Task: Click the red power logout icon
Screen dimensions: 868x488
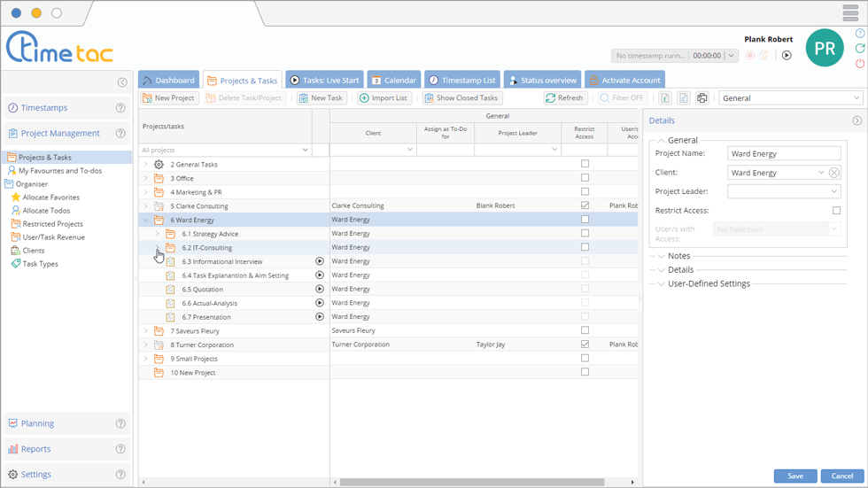Action: (860, 63)
